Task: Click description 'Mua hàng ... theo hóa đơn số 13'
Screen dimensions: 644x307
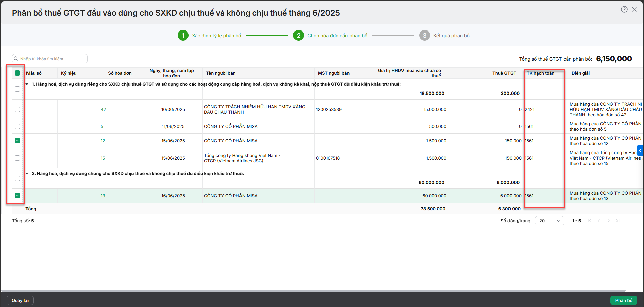Action: click(x=605, y=196)
